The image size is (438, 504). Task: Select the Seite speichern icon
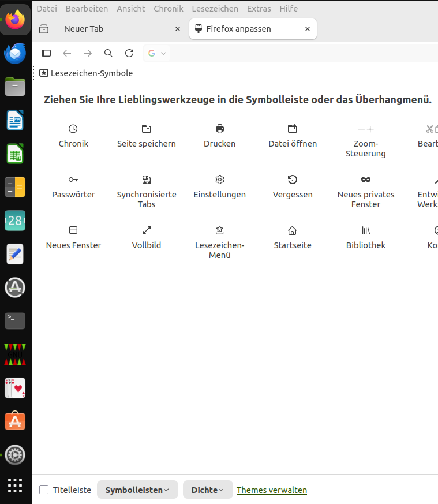(x=147, y=129)
